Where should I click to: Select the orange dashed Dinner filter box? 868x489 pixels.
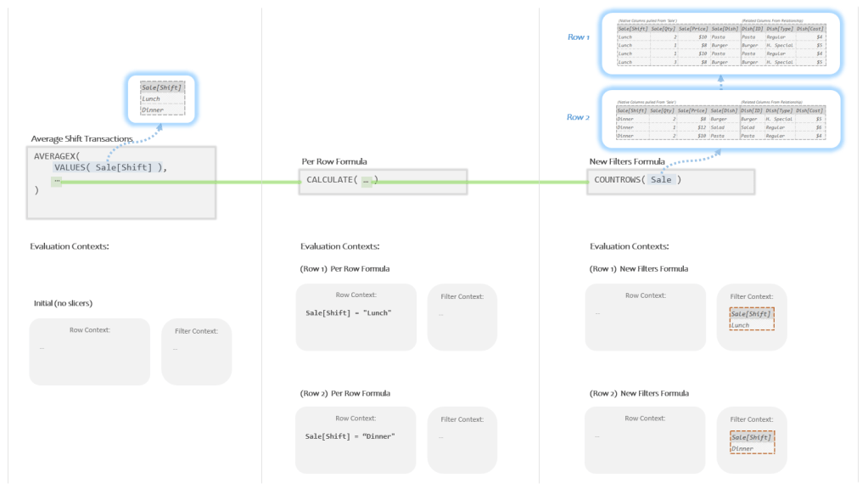click(x=752, y=443)
